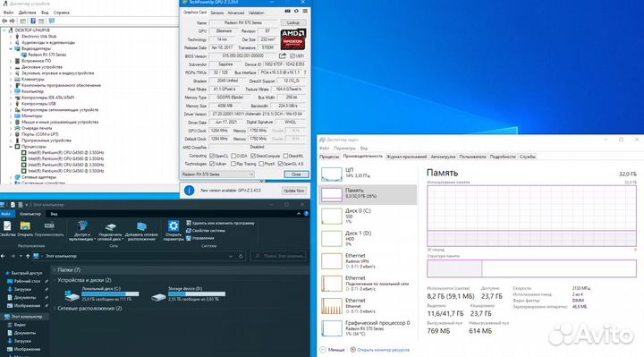The width and height of the screenshot is (644, 357).
Task: Switch to GPU-Z Sensors tab
Action: [x=216, y=13]
